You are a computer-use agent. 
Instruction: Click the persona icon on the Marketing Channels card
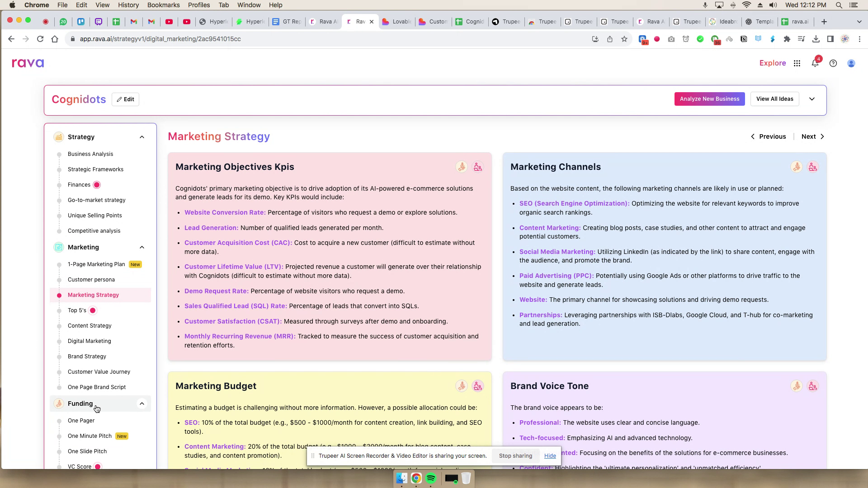812,167
